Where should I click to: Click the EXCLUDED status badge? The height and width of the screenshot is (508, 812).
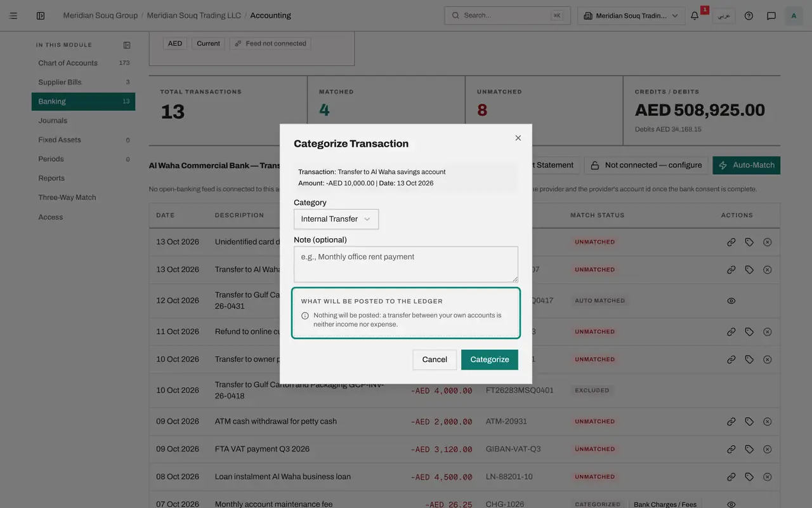(x=592, y=391)
